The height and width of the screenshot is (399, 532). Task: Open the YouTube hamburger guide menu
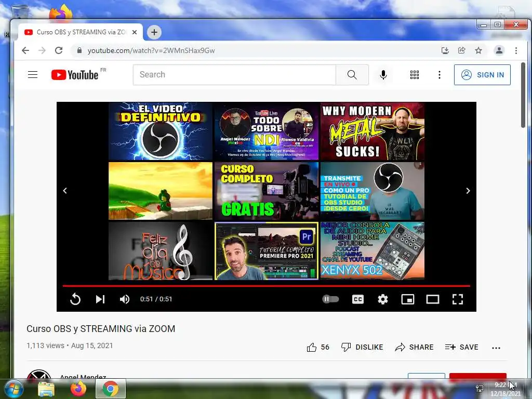[x=33, y=75]
